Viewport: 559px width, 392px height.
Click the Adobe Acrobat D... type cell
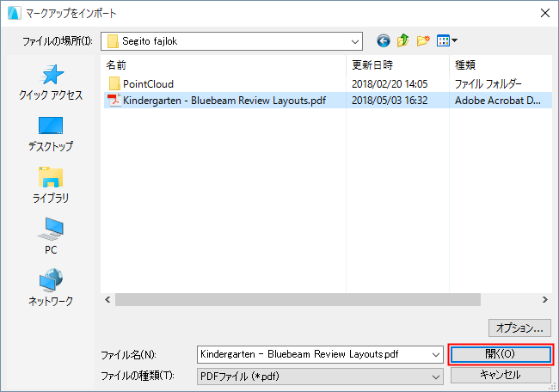pos(498,101)
